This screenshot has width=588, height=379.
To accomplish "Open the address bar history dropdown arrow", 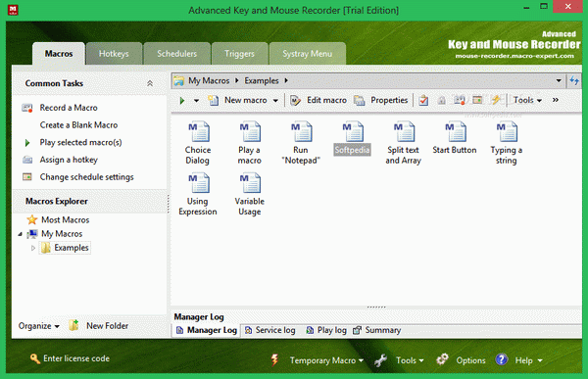I will (559, 80).
